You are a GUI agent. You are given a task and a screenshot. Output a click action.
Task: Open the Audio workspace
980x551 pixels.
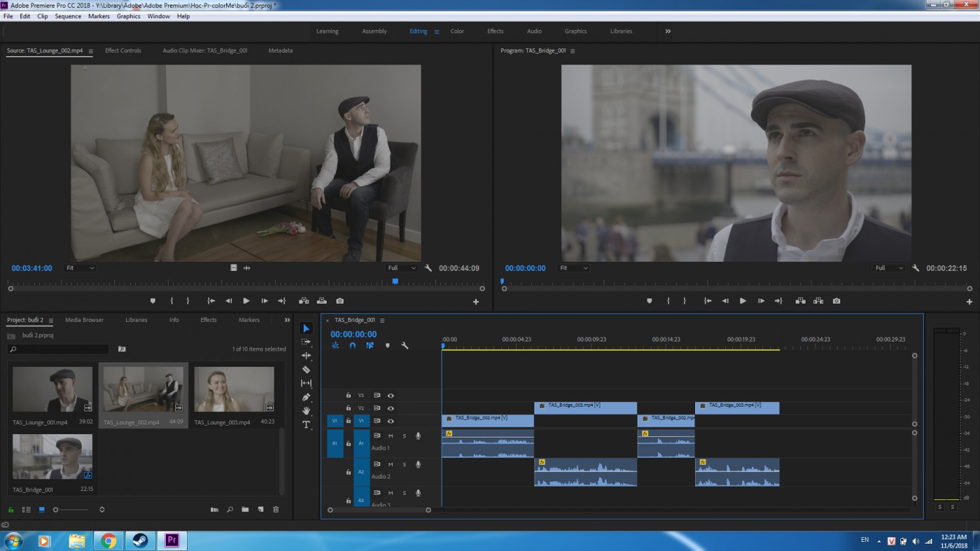534,31
